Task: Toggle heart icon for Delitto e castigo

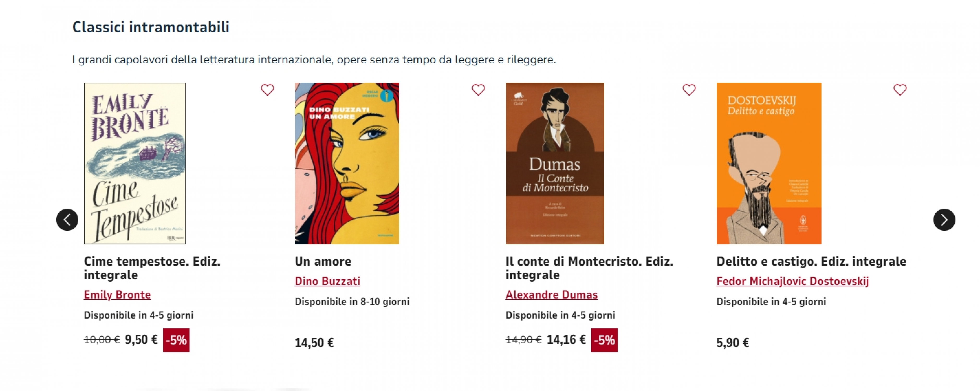Action: pyautogui.click(x=900, y=90)
